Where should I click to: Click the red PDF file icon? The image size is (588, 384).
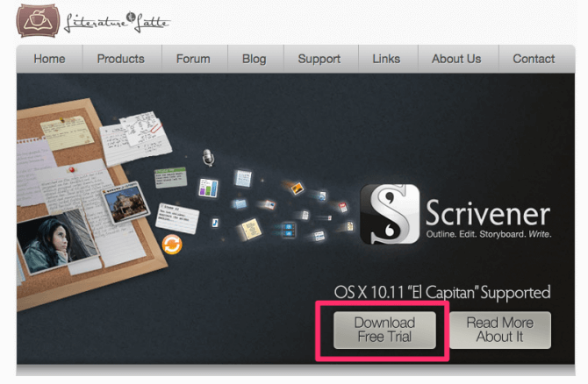343,207
